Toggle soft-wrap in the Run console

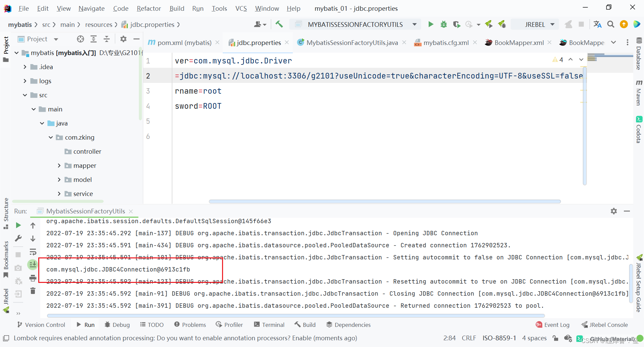pyautogui.click(x=33, y=252)
